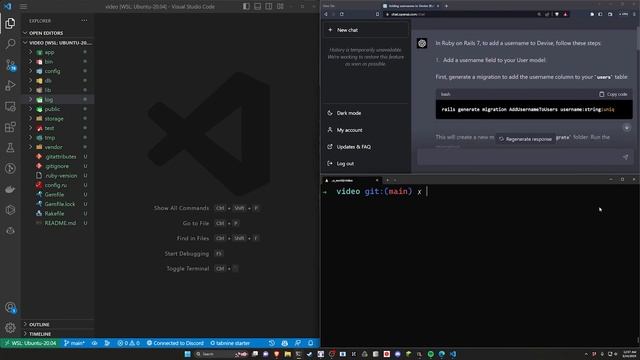Open the Windows Start button on taskbar

click(x=188, y=354)
